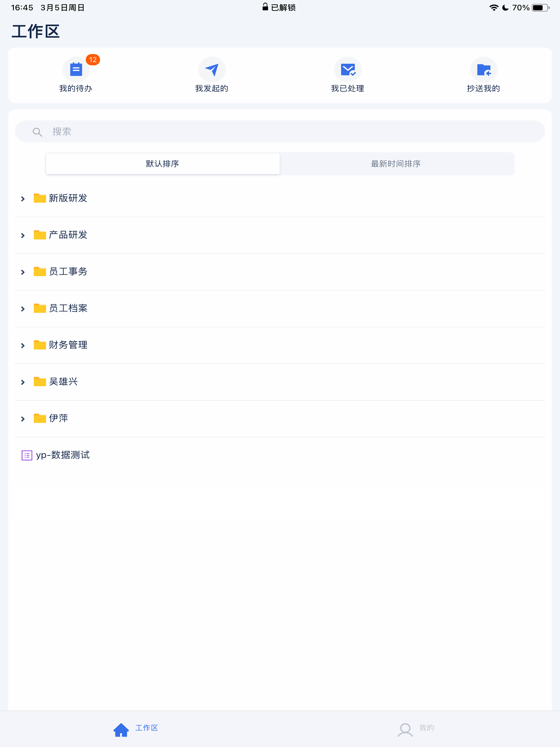
Task: Expand the 员工档案 folder chevron
Action: (x=23, y=309)
